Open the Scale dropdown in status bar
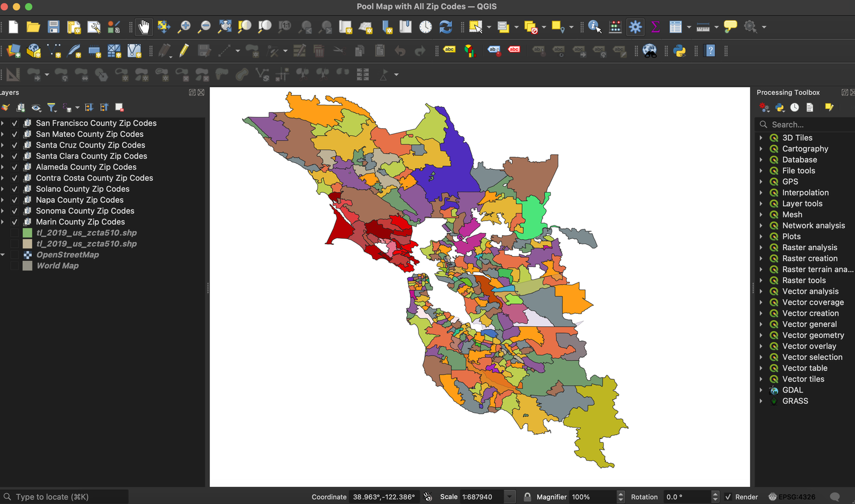 [509, 497]
